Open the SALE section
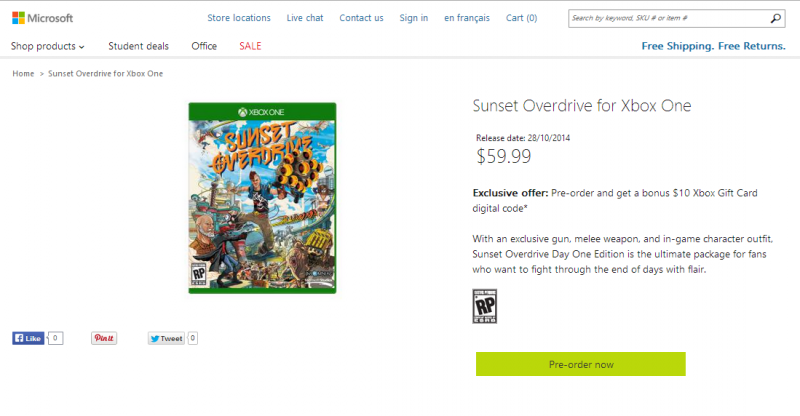Viewport: 800px width, 416px height. pos(250,46)
